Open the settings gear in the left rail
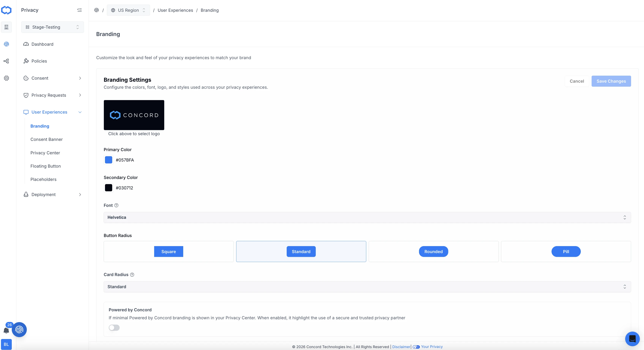The width and height of the screenshot is (644, 350). tap(6, 78)
